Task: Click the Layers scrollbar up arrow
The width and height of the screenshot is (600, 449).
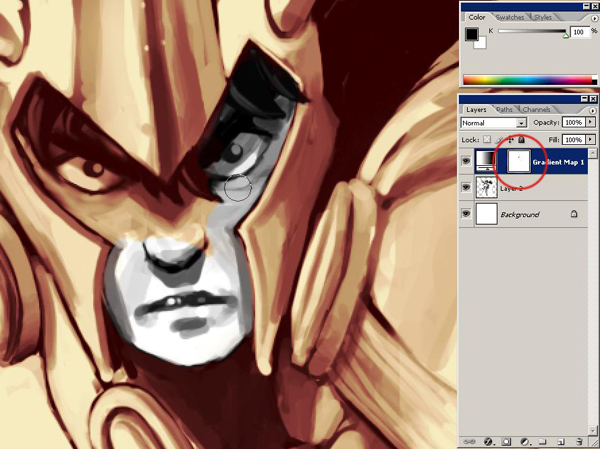Action: coord(593,154)
